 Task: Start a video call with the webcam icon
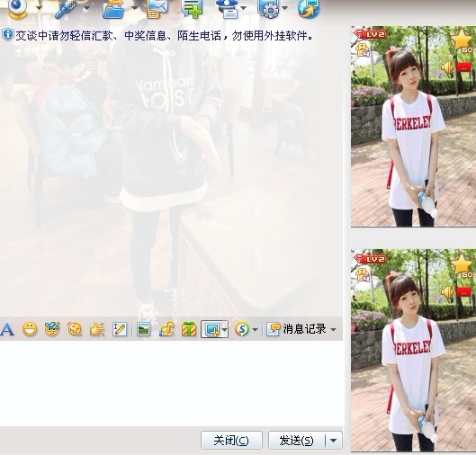(17, 8)
